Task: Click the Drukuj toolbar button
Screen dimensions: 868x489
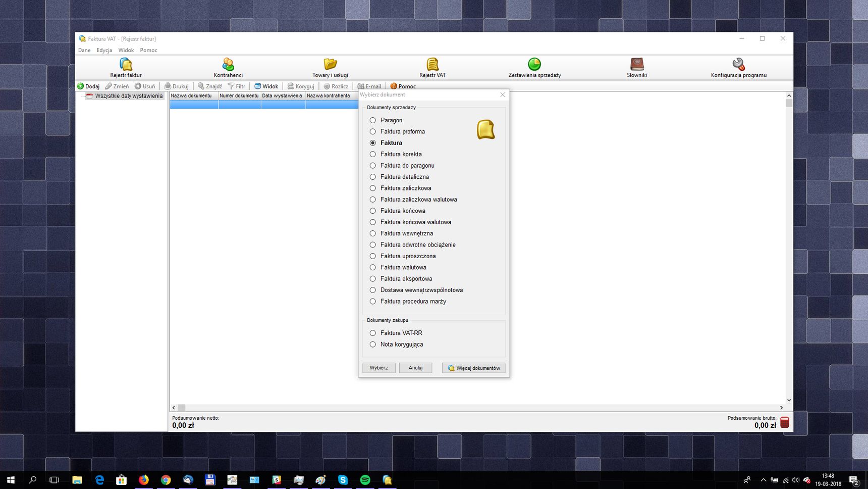Action: [176, 86]
